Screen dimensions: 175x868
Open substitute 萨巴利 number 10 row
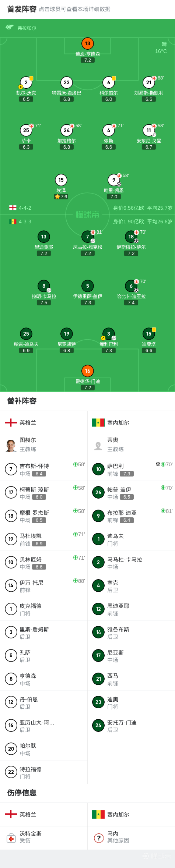pyautogui.click(x=131, y=470)
